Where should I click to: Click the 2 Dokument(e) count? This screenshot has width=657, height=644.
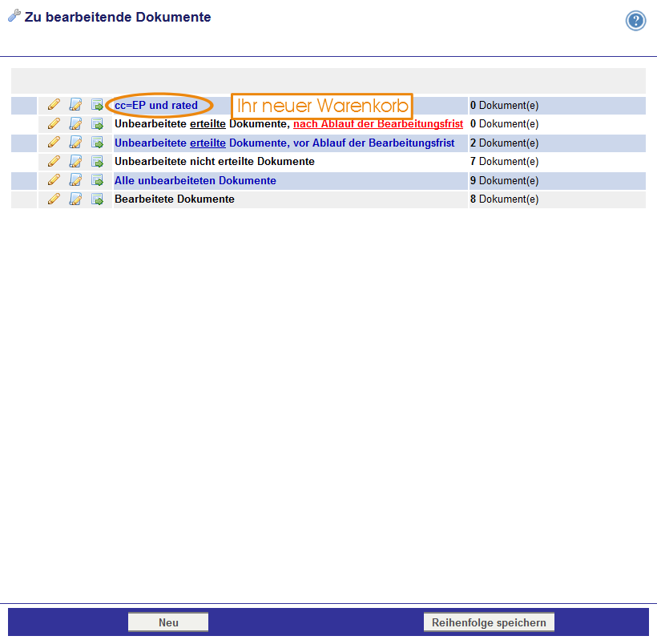tap(504, 143)
